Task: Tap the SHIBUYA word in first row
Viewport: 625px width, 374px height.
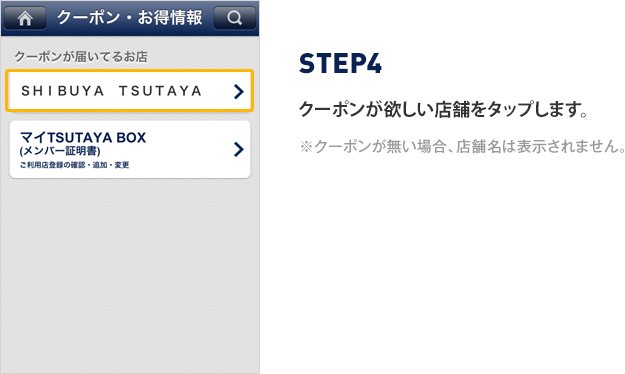Action: click(63, 91)
